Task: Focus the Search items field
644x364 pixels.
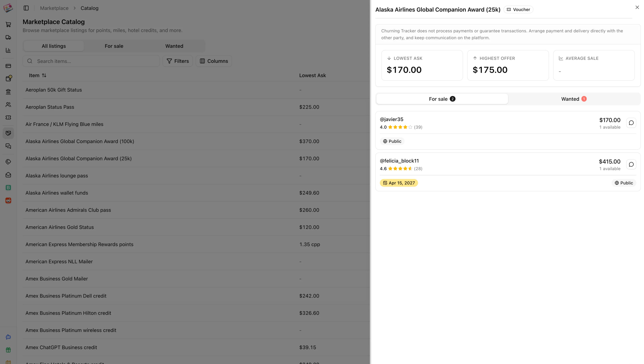Action: [91, 61]
